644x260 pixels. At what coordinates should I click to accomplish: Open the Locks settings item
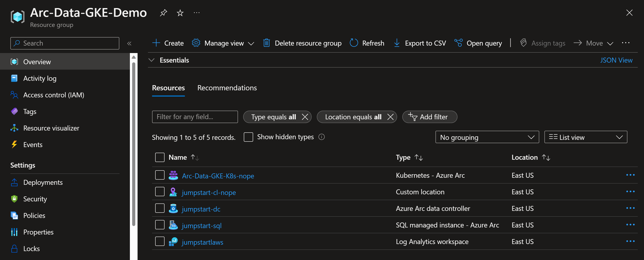(x=31, y=249)
